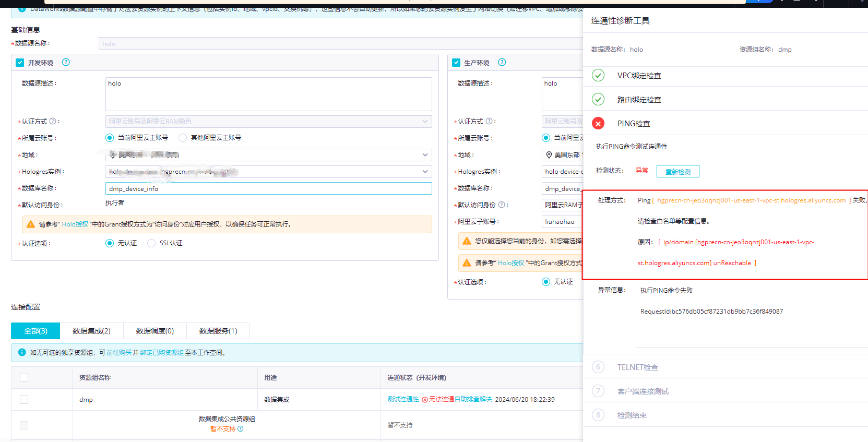Select 当前阿里云 account radio in 生产环境
Screen dimensions: 868x442
(x=546, y=138)
